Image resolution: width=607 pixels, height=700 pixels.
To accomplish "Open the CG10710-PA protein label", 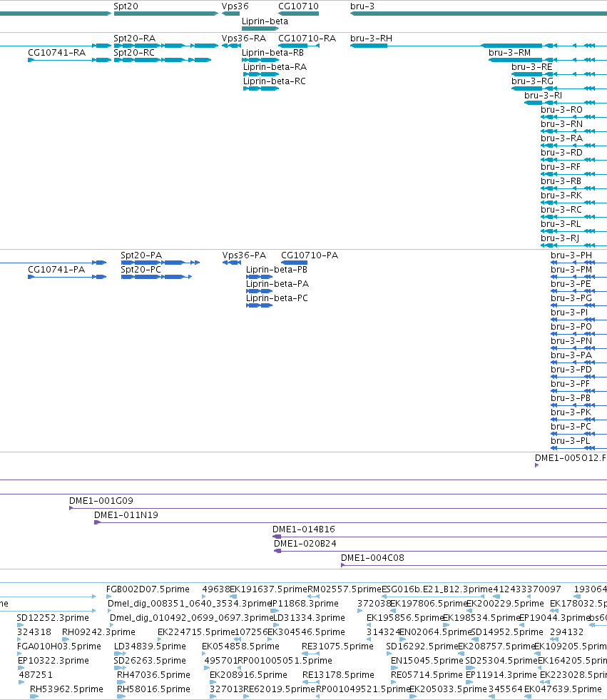I will pyautogui.click(x=310, y=255).
